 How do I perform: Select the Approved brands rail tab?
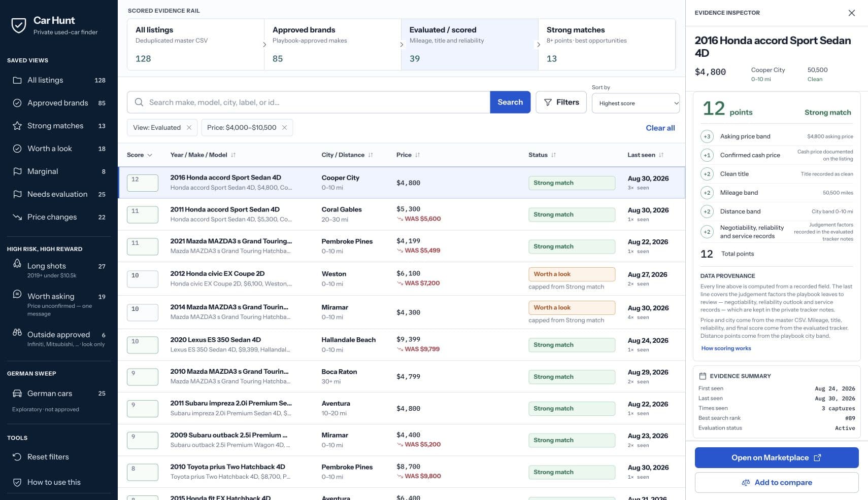click(x=332, y=45)
